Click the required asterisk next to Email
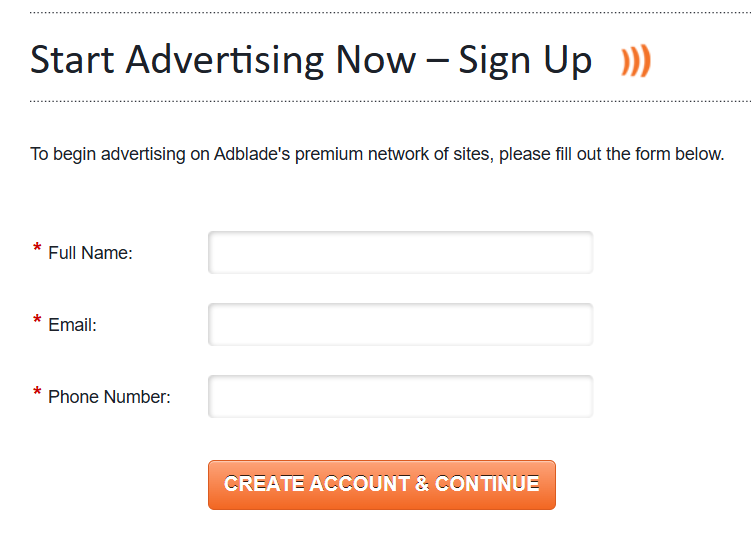 pyautogui.click(x=37, y=322)
